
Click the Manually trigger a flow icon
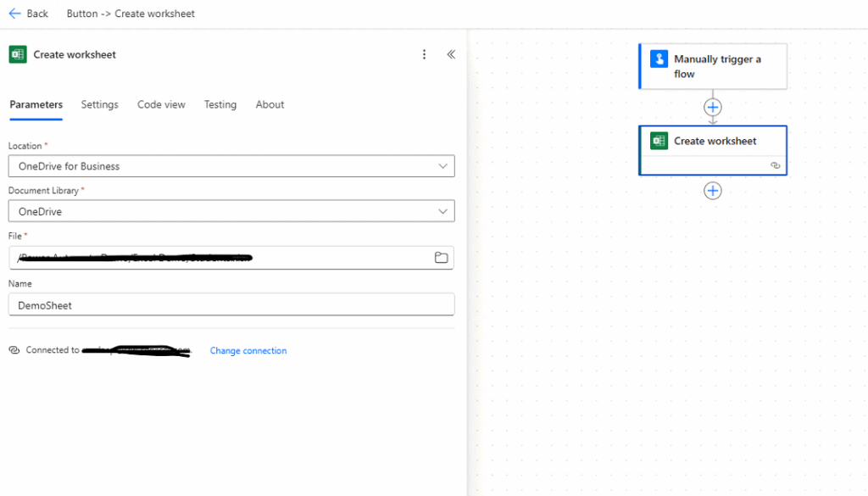point(659,59)
